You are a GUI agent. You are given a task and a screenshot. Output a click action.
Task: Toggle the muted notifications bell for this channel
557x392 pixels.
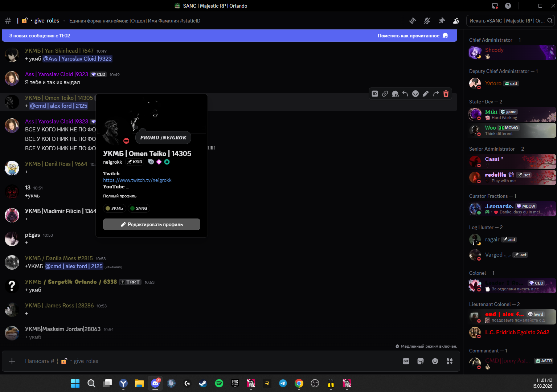(427, 21)
